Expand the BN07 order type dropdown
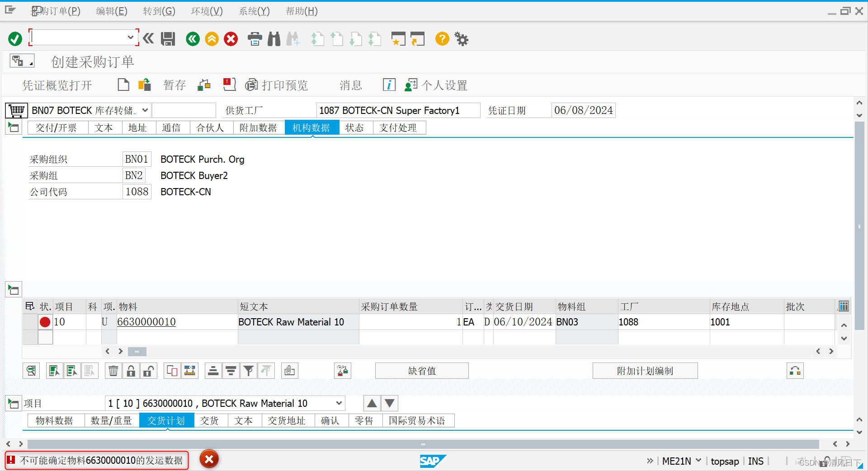868x471 pixels. click(x=145, y=110)
